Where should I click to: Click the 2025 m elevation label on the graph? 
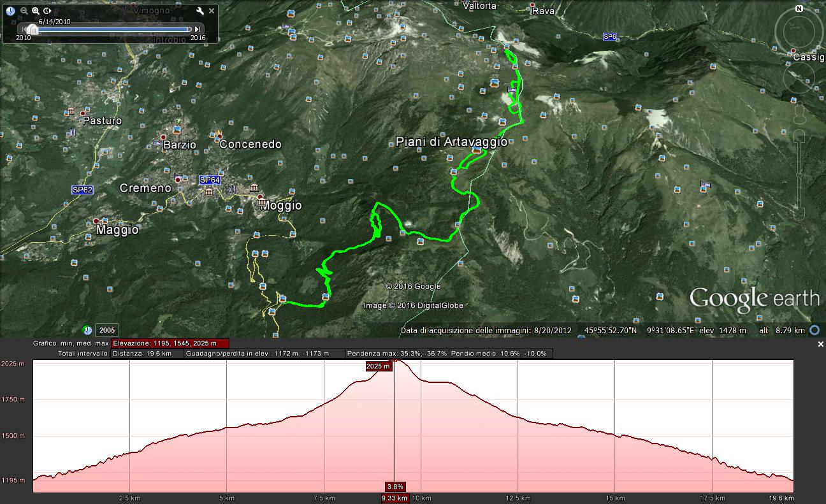click(x=379, y=366)
